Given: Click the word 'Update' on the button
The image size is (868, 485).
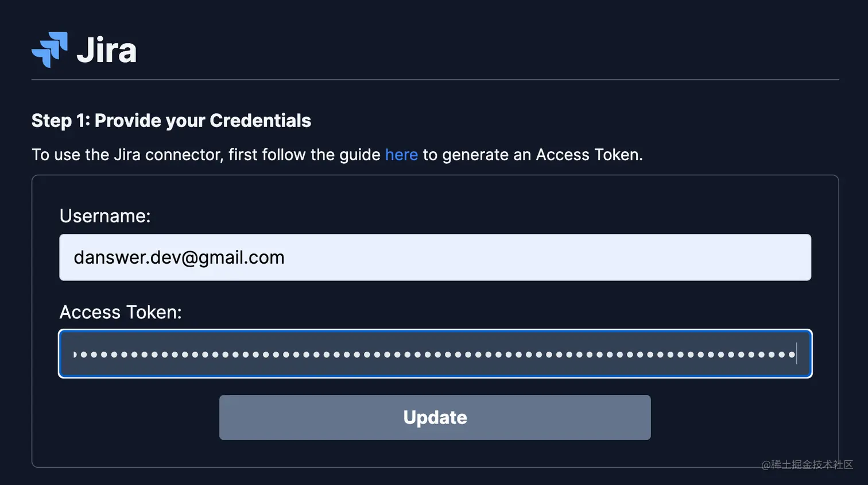Looking at the screenshot, I should pos(435,418).
